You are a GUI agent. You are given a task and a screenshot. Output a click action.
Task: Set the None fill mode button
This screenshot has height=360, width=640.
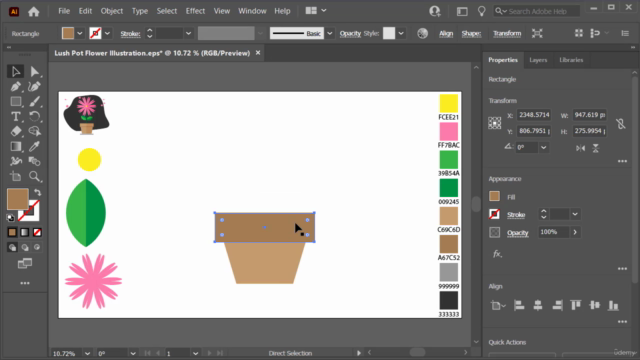[x=37, y=232]
